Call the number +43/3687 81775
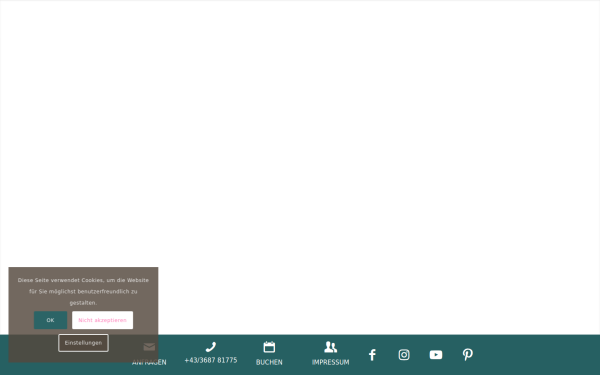The height and width of the screenshot is (375, 600). click(211, 360)
